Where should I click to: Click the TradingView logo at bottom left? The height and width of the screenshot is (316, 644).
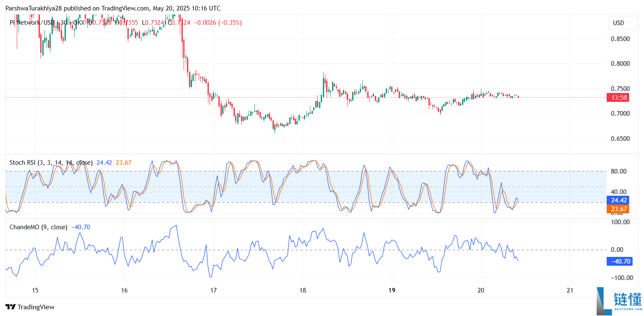point(30,307)
